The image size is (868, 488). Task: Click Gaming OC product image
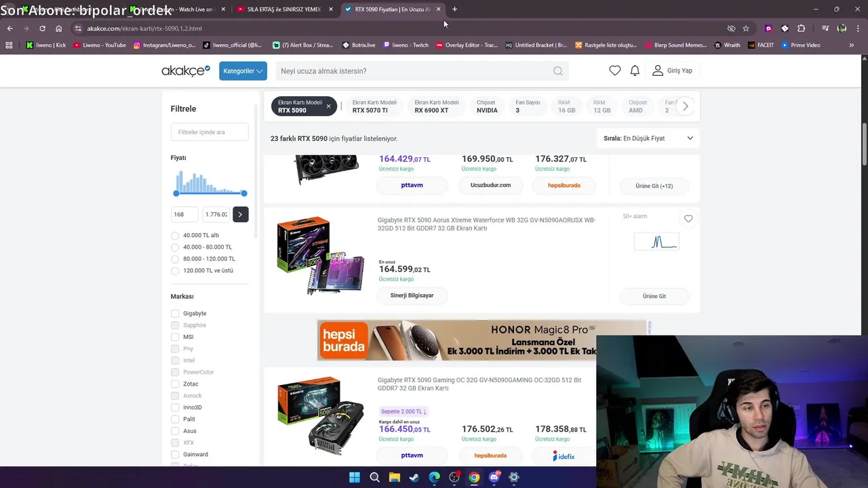click(320, 415)
